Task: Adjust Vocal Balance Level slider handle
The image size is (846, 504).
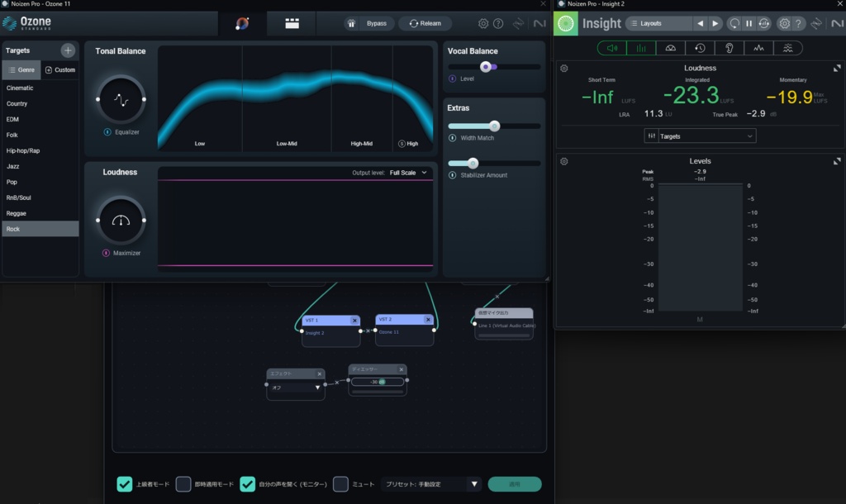Action: point(486,67)
